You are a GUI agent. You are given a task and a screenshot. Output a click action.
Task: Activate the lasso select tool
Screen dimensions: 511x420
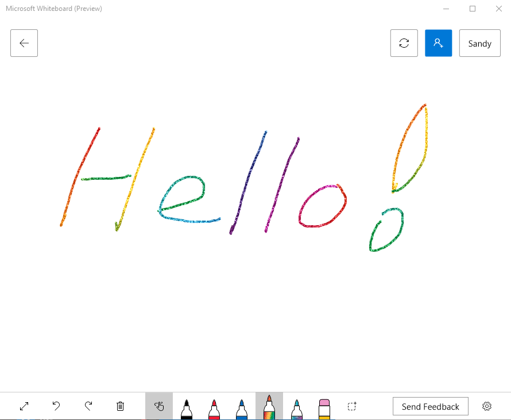tap(352, 406)
